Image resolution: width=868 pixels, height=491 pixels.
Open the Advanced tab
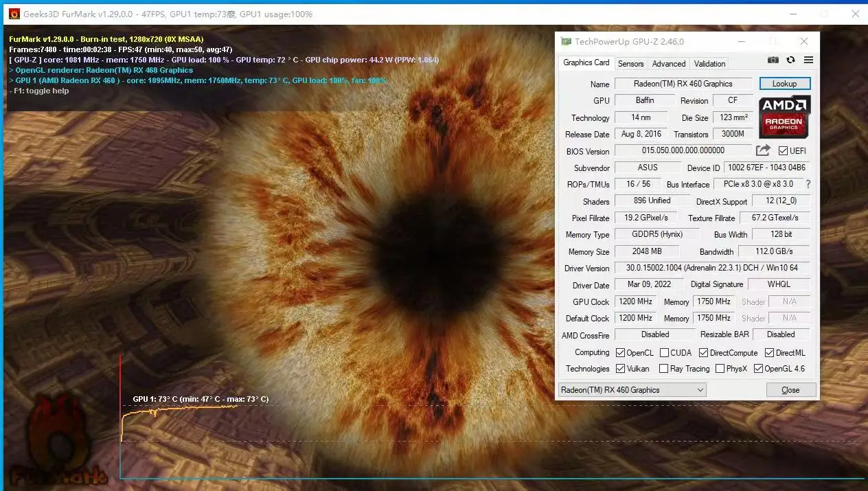tap(668, 64)
